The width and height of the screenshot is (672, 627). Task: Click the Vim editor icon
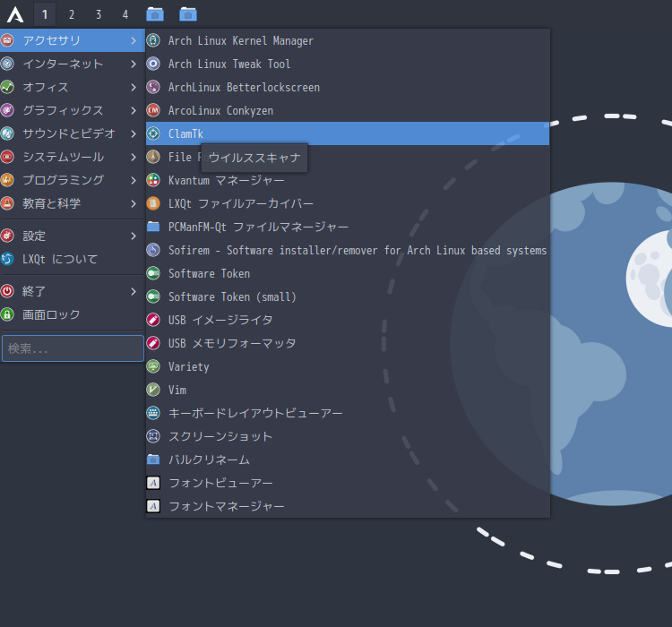[x=153, y=390]
